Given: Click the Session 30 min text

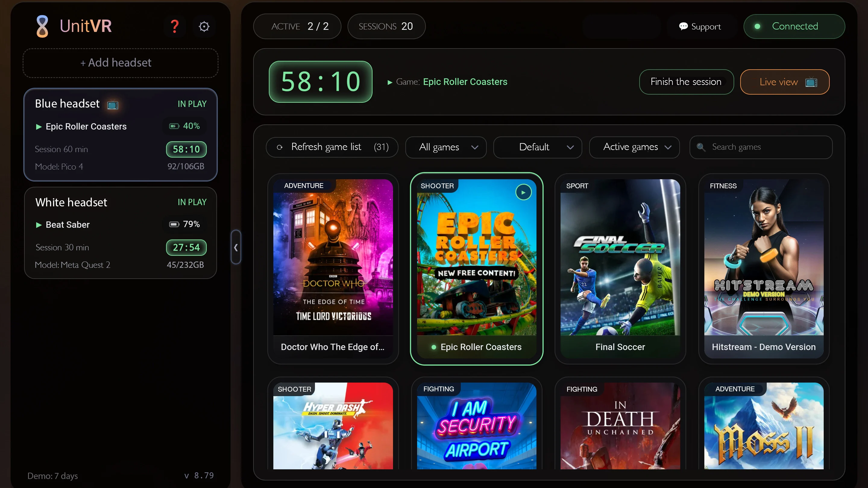Looking at the screenshot, I should point(62,248).
